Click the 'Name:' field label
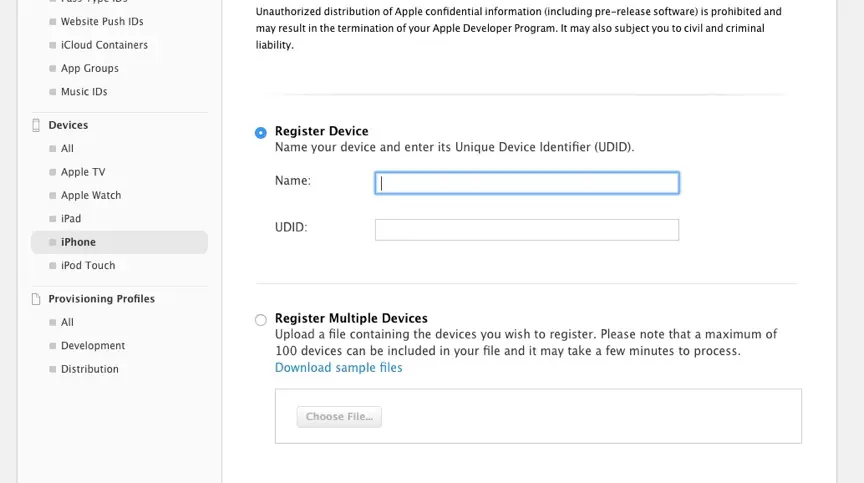Image resolution: width=864 pixels, height=483 pixels. (293, 181)
